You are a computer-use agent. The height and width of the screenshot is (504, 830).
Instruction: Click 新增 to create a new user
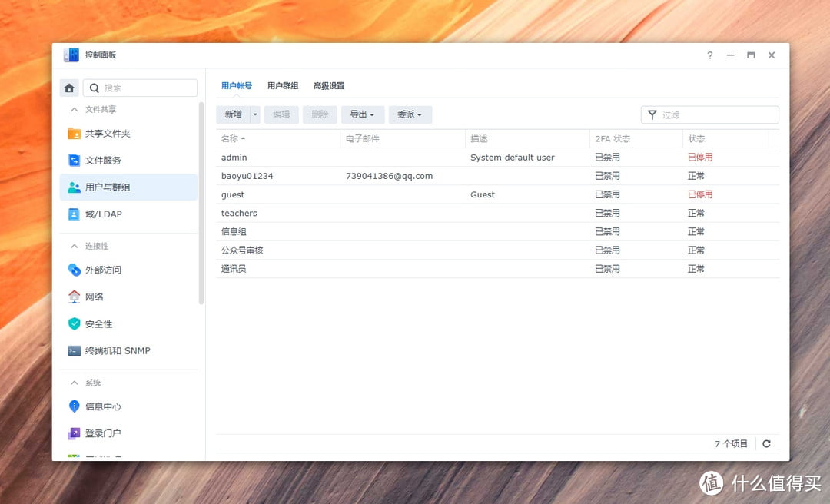coord(232,114)
